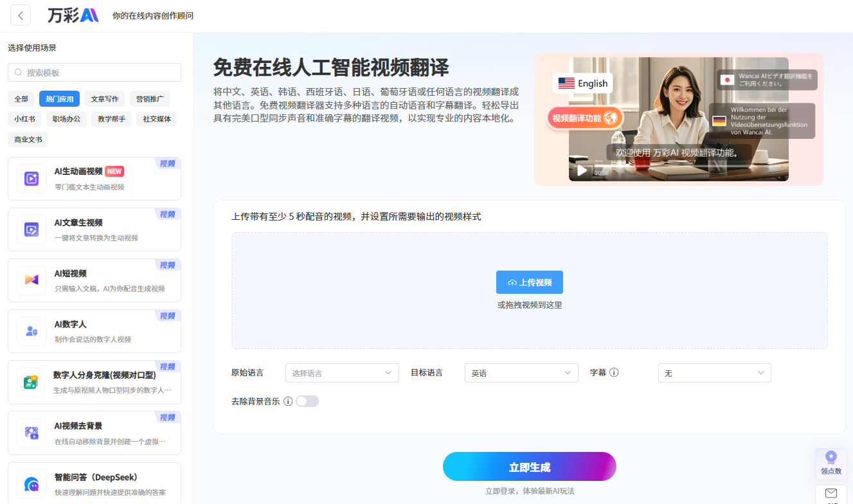The width and height of the screenshot is (853, 504).
Task: Click 立即登录，体验最新AI玩法 text
Action: pyautogui.click(x=530, y=491)
